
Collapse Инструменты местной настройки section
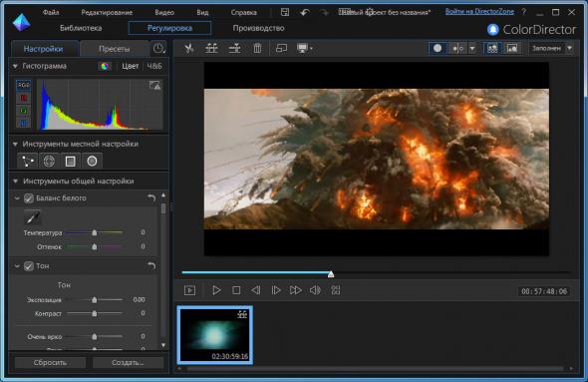[15, 144]
